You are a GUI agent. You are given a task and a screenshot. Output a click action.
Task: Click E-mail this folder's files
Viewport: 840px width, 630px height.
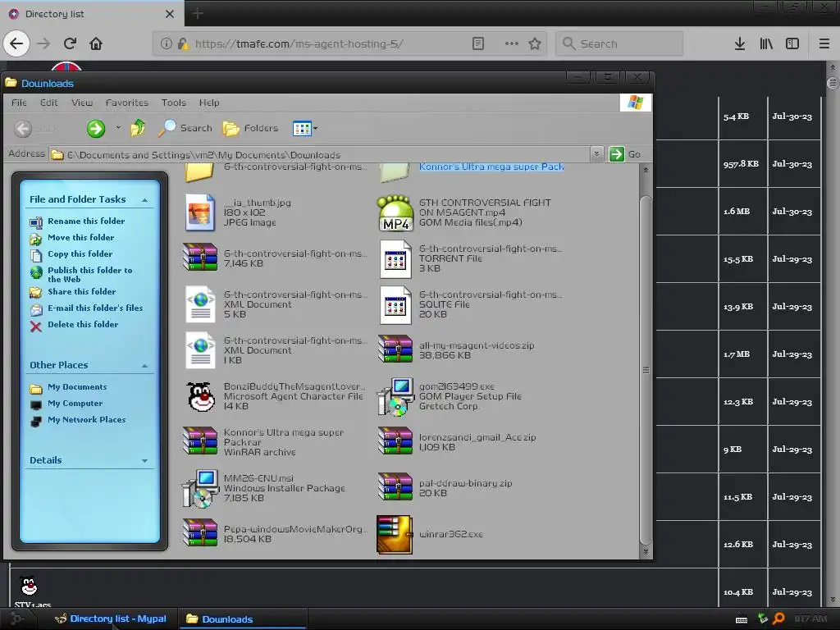[95, 308]
